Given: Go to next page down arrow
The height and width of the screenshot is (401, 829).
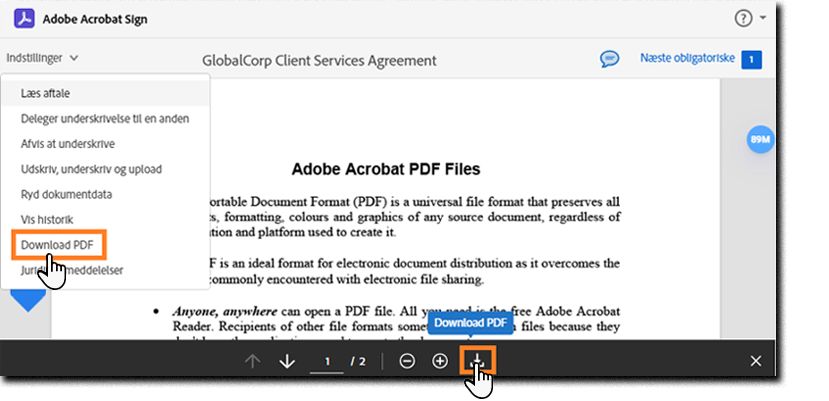Looking at the screenshot, I should pyautogui.click(x=287, y=361).
